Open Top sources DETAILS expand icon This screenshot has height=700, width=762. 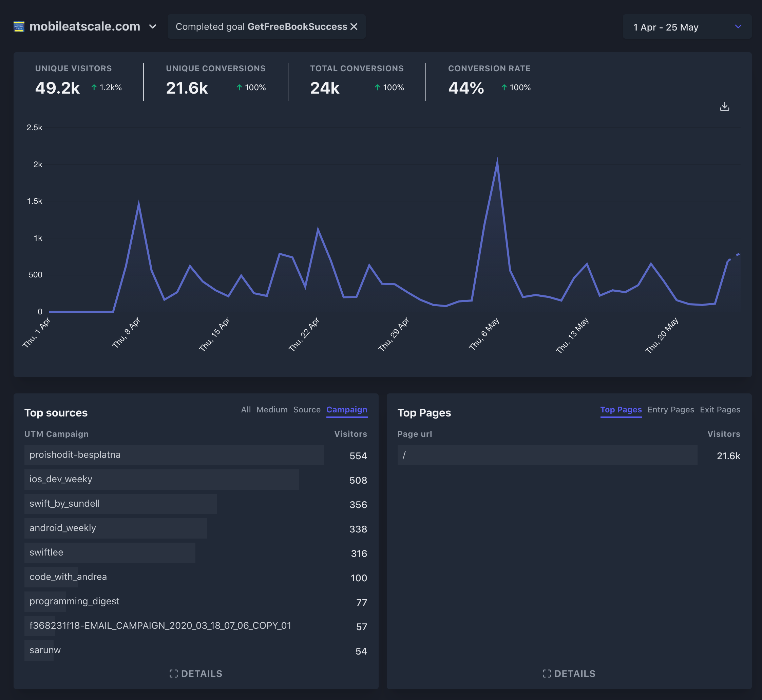click(174, 674)
